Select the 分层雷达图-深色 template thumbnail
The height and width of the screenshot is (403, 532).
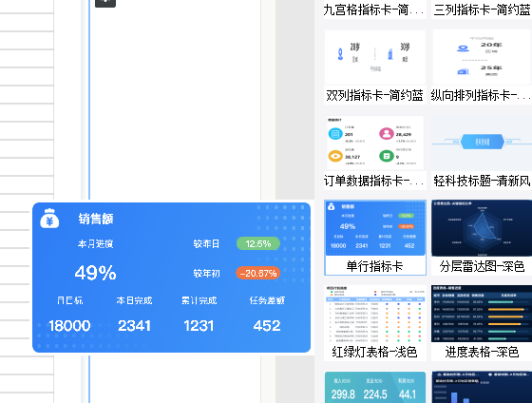(x=482, y=228)
